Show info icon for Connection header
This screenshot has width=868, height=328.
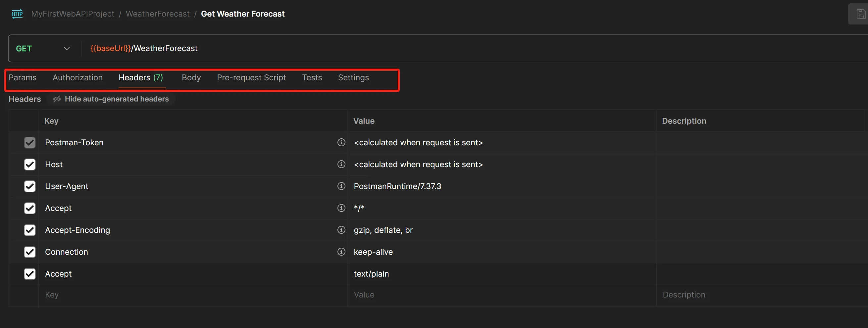click(341, 252)
